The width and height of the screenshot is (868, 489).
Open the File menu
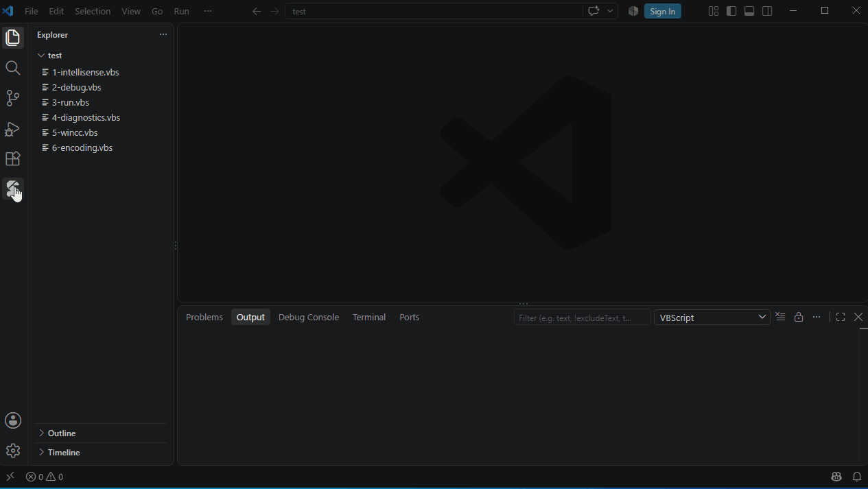tap(32, 11)
